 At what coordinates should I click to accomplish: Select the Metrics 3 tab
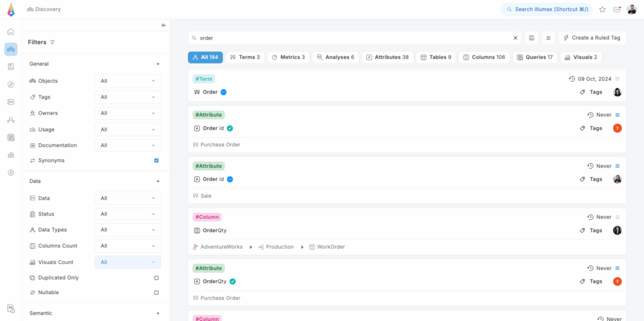click(288, 57)
